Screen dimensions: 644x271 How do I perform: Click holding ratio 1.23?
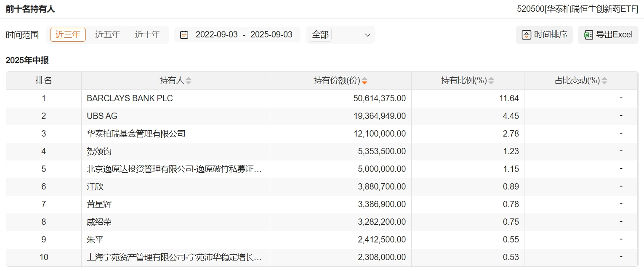pyautogui.click(x=511, y=151)
